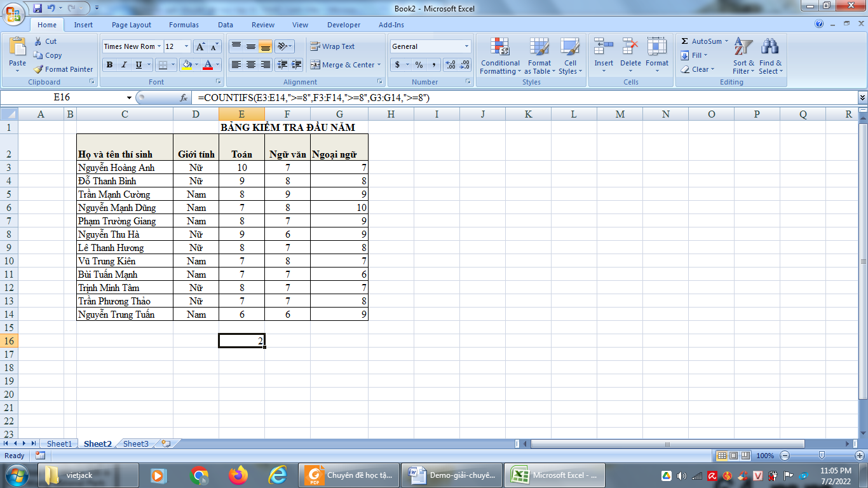Click the Clear button in Editing
868x488 pixels.
coord(697,69)
